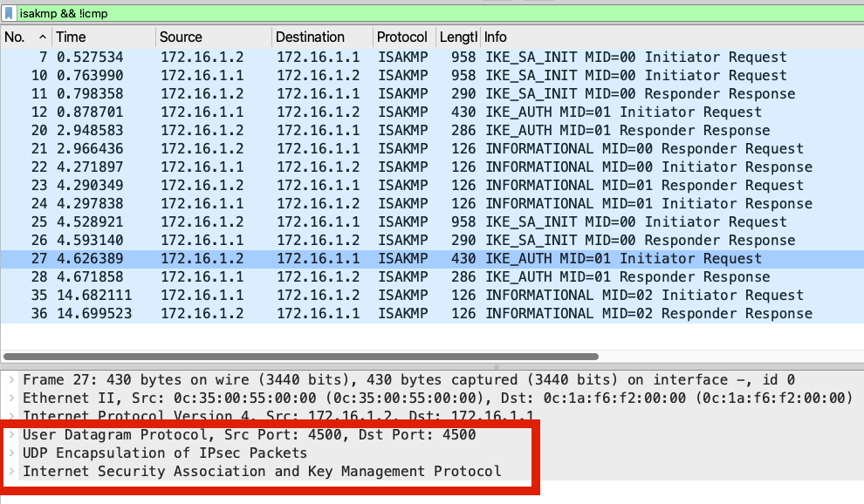
Task: Expand Internet Protocol Version 4 row
Action: click(x=11, y=416)
